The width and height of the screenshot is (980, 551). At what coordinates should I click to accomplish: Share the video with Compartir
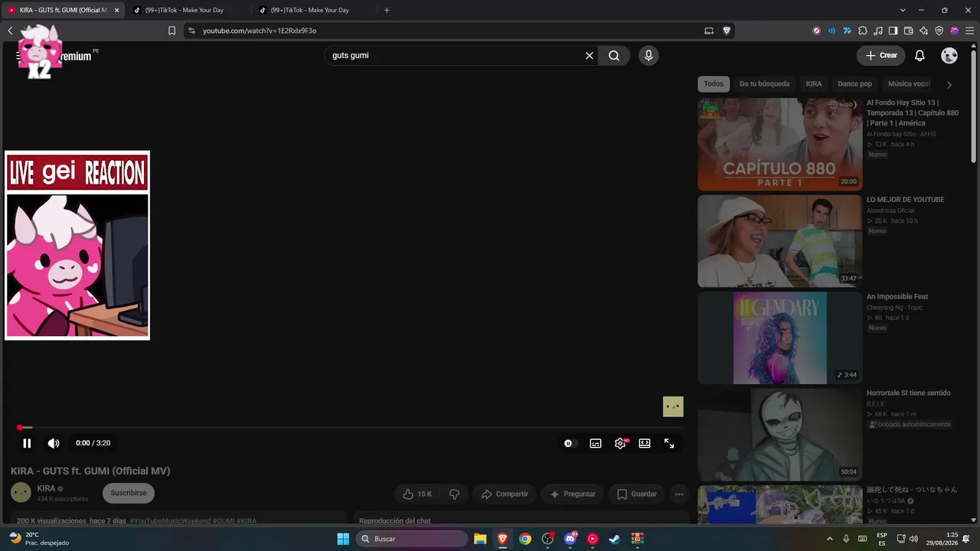pos(505,494)
